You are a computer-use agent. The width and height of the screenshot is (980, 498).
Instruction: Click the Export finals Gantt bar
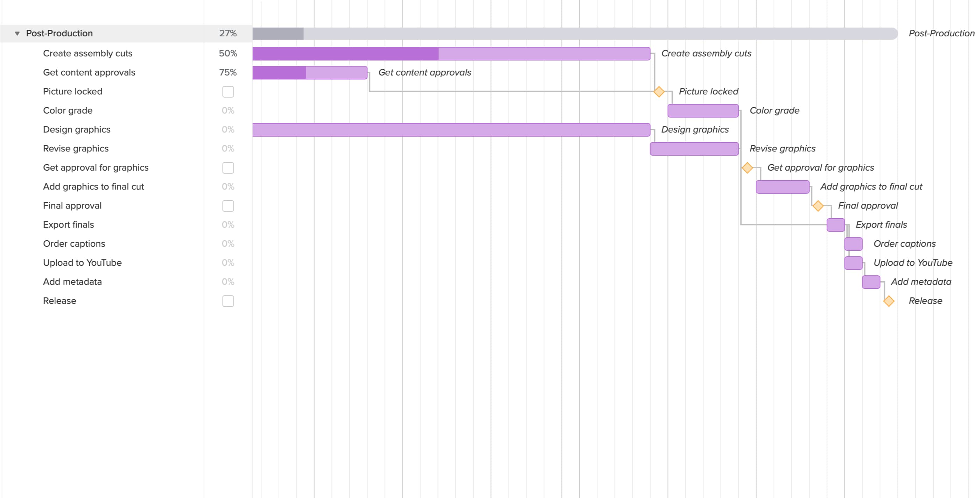click(x=835, y=225)
